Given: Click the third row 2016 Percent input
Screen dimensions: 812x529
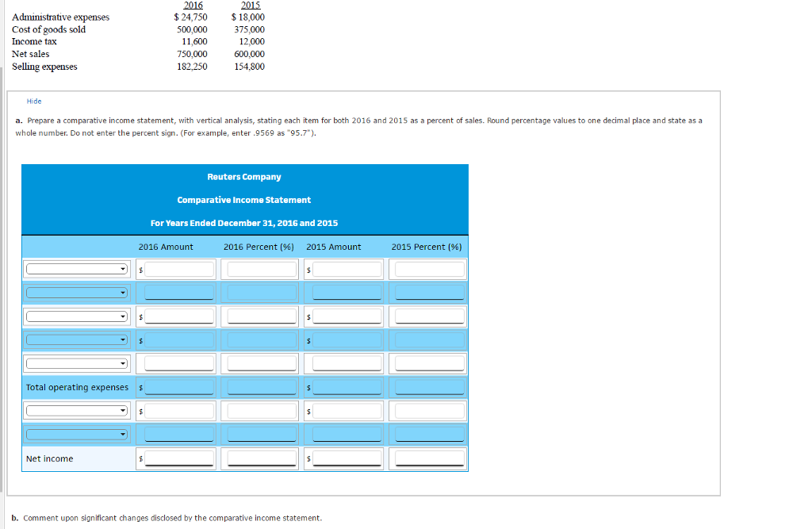Looking at the screenshot, I should (x=260, y=316).
